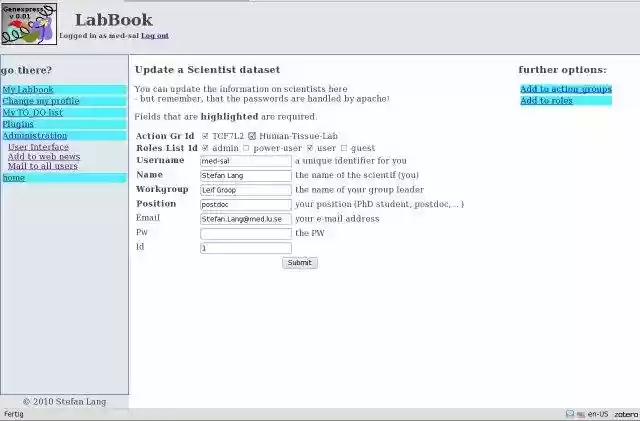Click the 'Update a Scientist dataset' heading

(x=207, y=70)
